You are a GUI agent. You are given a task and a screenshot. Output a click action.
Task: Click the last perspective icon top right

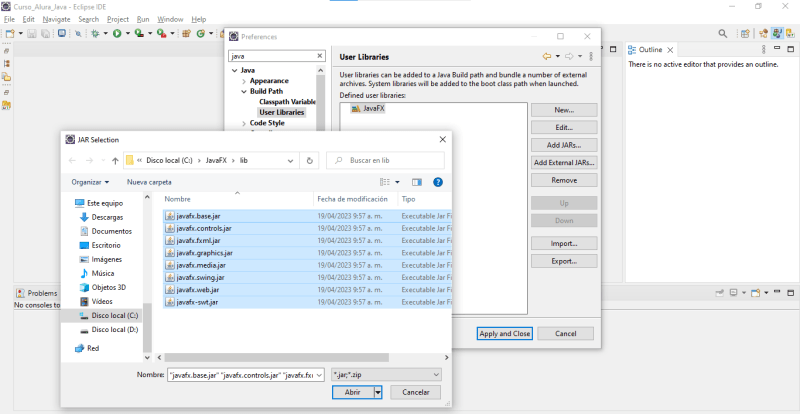click(792, 34)
